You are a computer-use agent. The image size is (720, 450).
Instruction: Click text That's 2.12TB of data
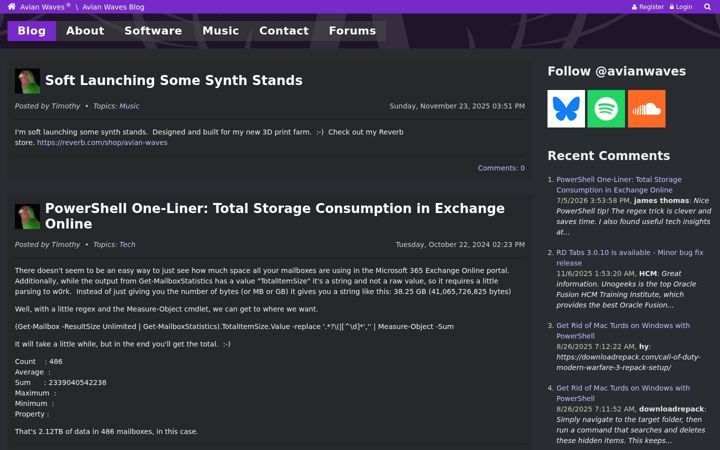click(107, 432)
